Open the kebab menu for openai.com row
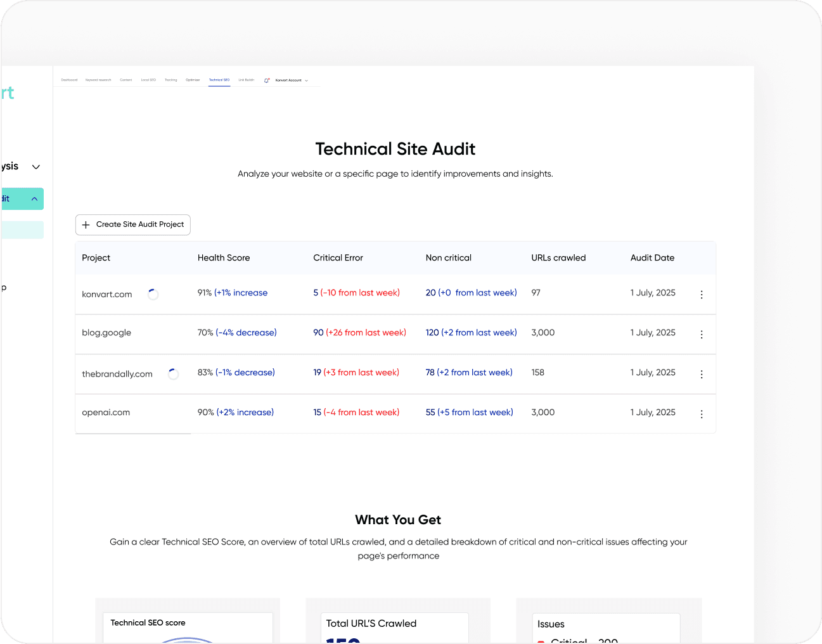Screen dimensions: 822x644 (x=702, y=414)
